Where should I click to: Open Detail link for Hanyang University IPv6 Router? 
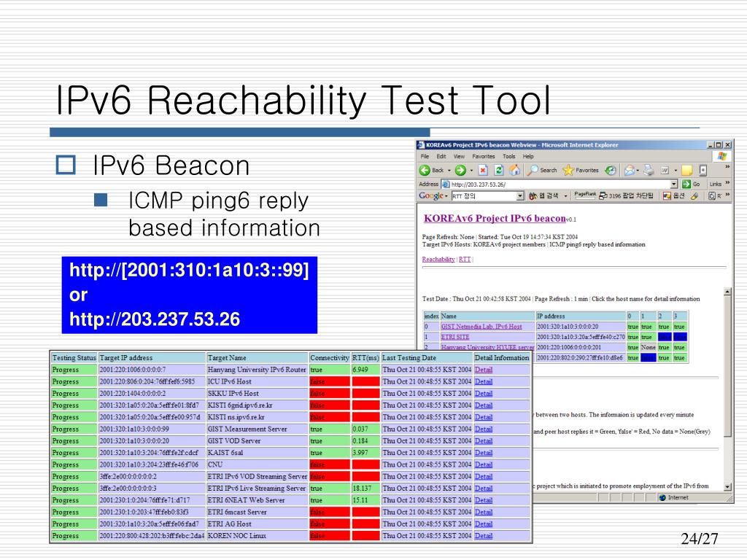484,370
